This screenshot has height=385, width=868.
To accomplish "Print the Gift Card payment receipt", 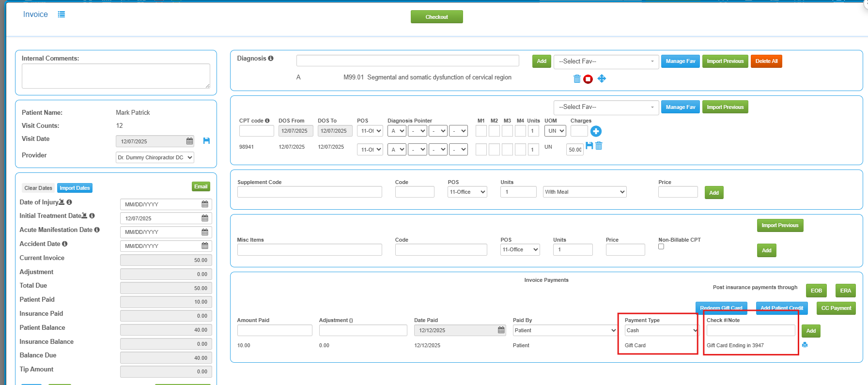I will (x=805, y=345).
